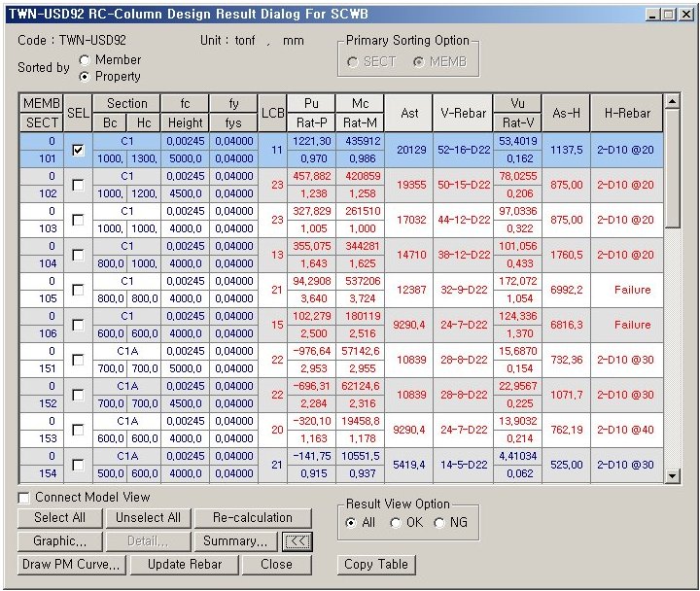Enable Connect Model View checkbox

pyautogui.click(x=24, y=498)
